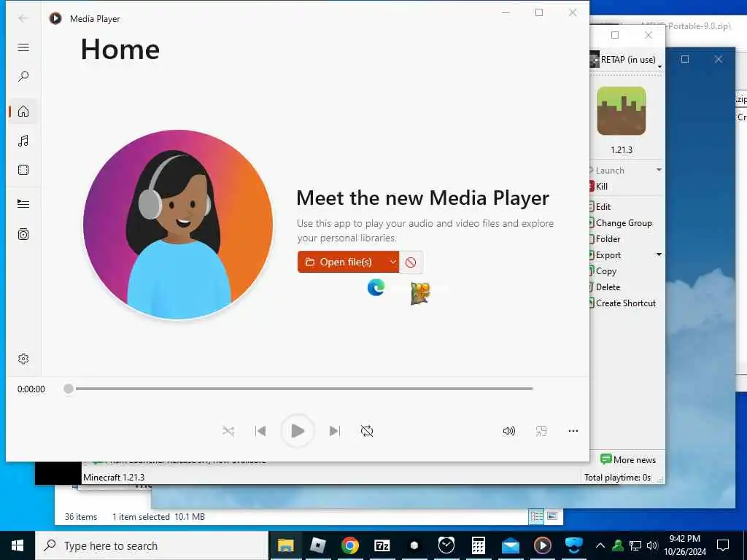This screenshot has width=747, height=560.
Task: Open the Playlists sidebar icon
Action: tap(23, 234)
